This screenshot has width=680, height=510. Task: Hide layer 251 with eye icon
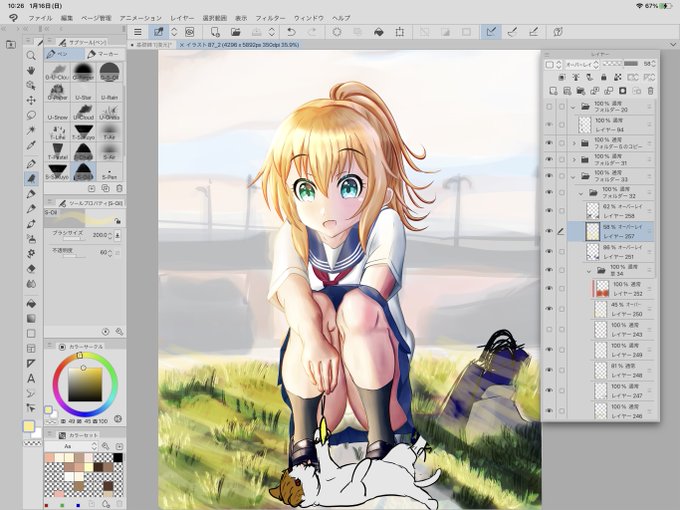[549, 252]
